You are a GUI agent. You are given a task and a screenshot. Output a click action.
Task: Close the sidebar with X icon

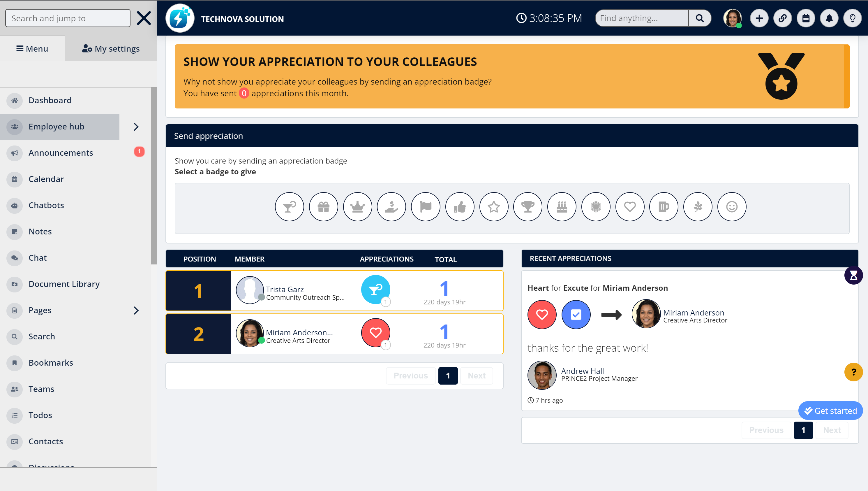point(144,18)
